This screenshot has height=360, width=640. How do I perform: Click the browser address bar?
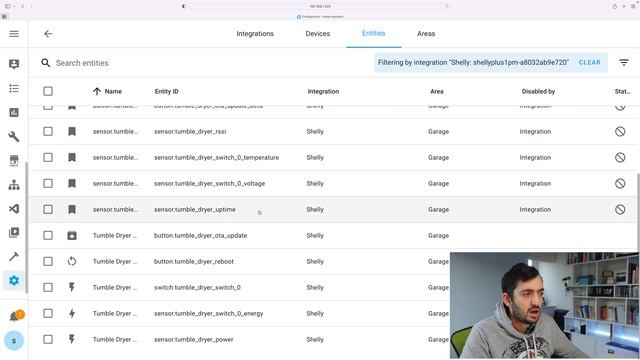320,6
